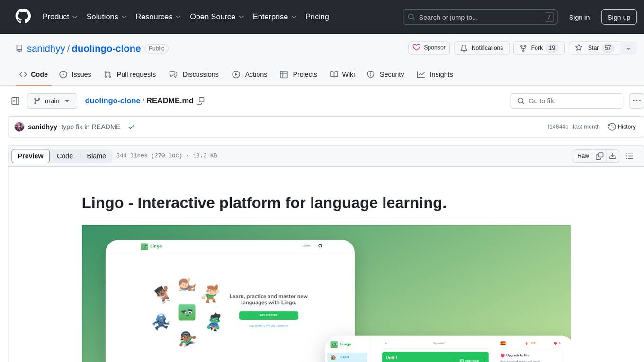Click the Sign up button
The image size is (644, 362).
(618, 17)
